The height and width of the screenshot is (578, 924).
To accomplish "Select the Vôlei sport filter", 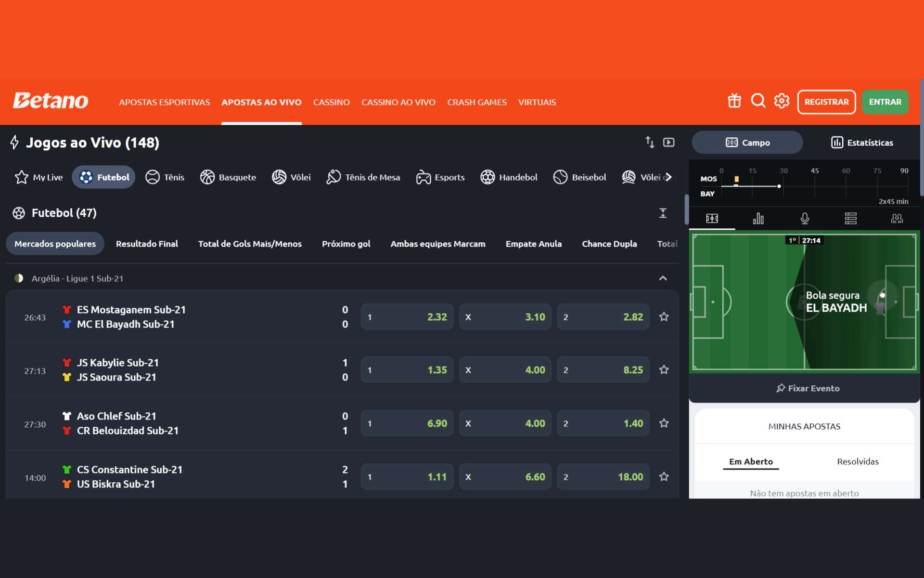I will pos(291,177).
